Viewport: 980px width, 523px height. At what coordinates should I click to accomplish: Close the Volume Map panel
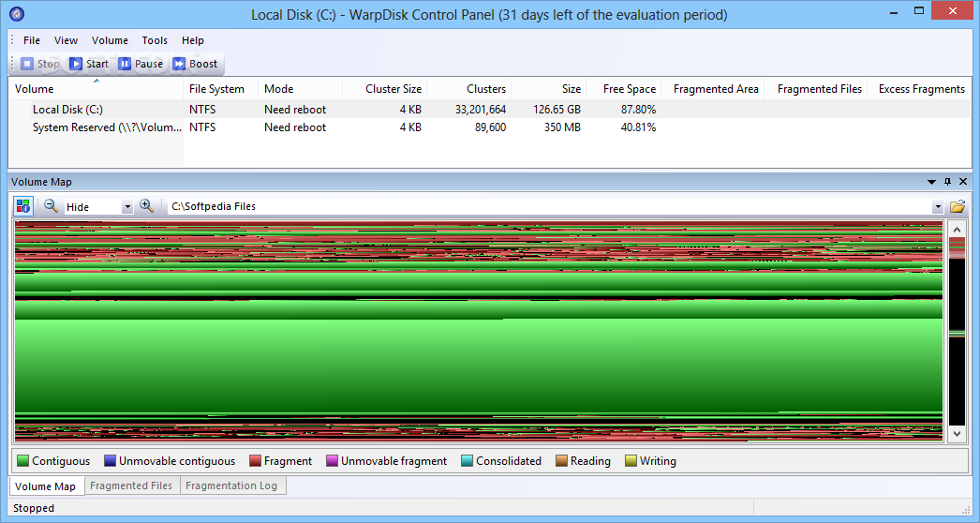click(x=963, y=182)
